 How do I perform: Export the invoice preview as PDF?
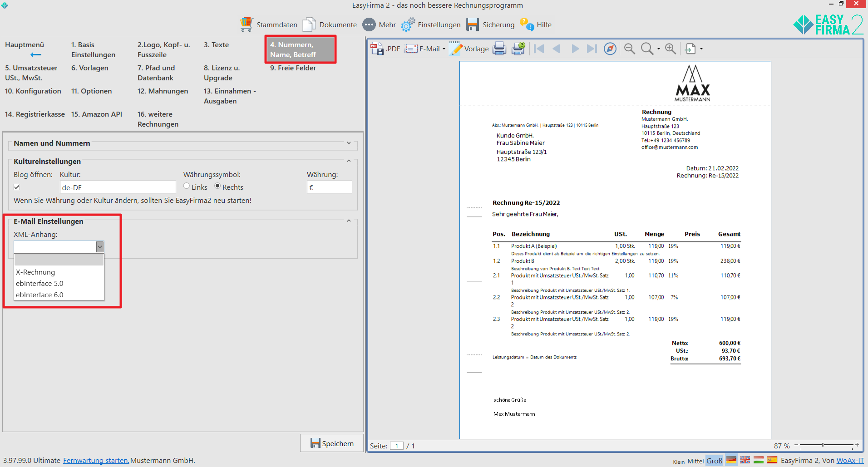(x=385, y=49)
